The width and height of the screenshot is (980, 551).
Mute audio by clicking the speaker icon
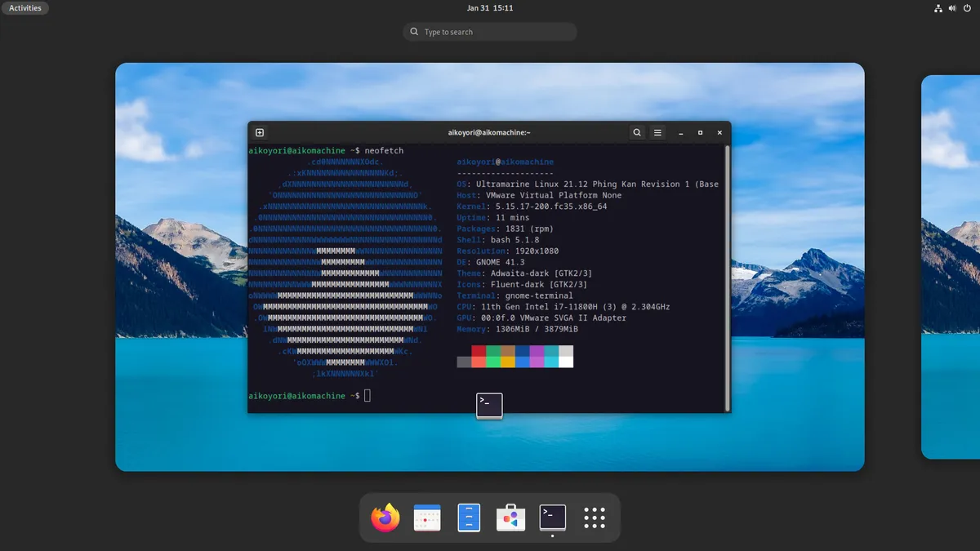point(951,8)
